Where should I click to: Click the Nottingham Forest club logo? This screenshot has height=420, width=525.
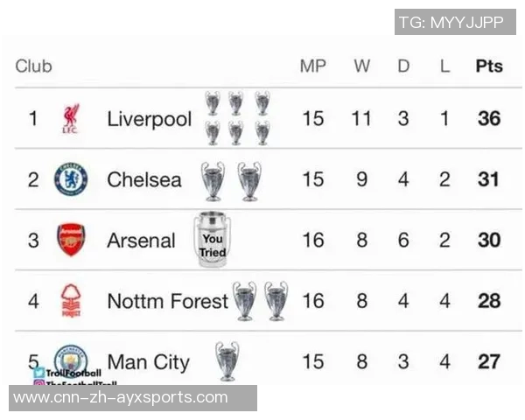click(x=71, y=301)
